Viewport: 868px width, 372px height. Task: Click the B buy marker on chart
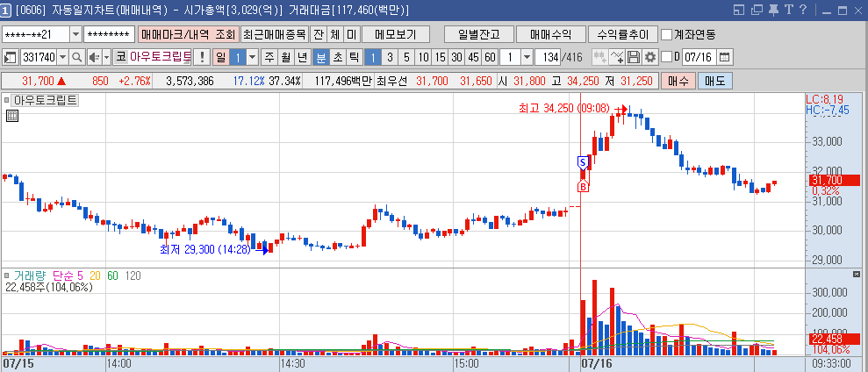[583, 187]
